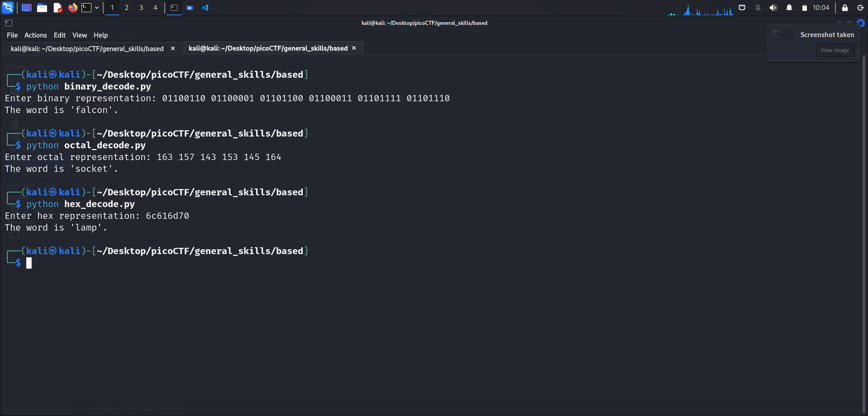Close the second terminal tab
This screenshot has height=416, width=868.
point(354,48)
